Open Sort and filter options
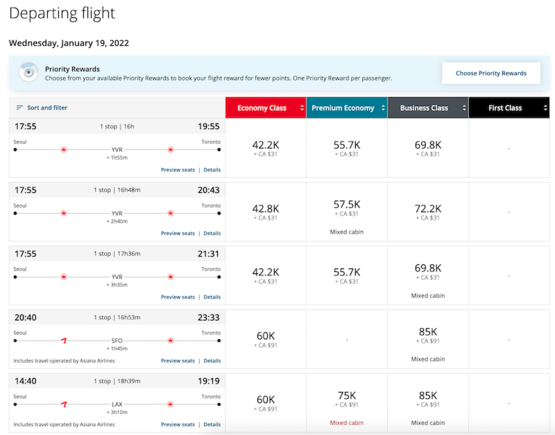555x435 pixels. [42, 108]
